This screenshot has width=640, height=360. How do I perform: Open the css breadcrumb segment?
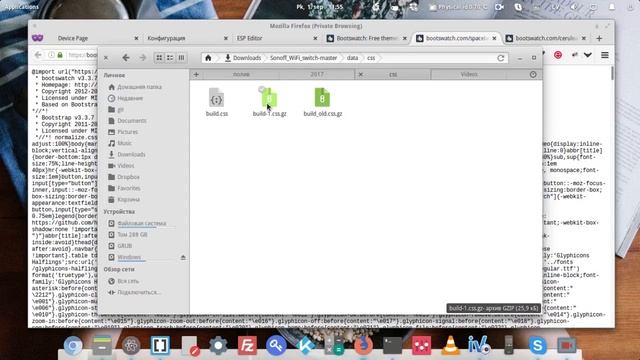coord(371,58)
